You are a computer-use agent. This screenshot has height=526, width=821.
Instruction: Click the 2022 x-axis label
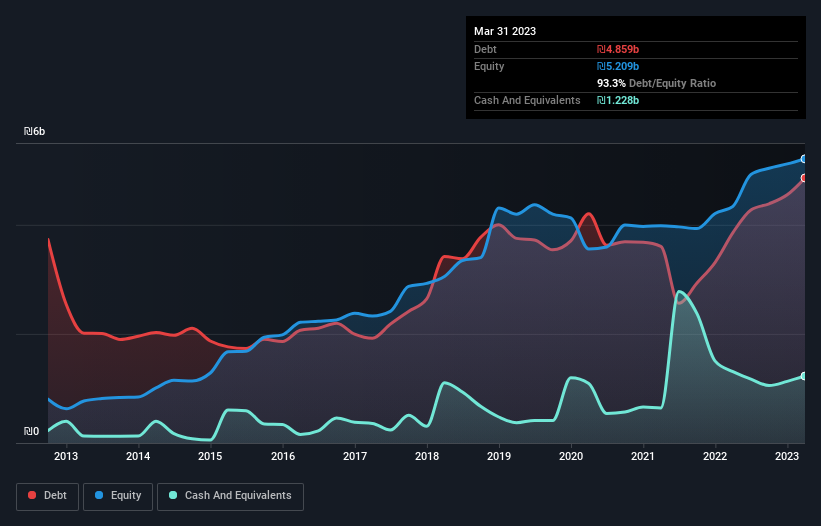point(715,456)
